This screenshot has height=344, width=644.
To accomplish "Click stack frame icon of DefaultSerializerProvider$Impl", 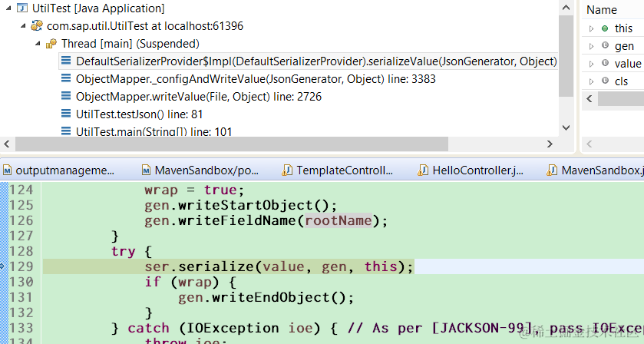I will coord(66,61).
